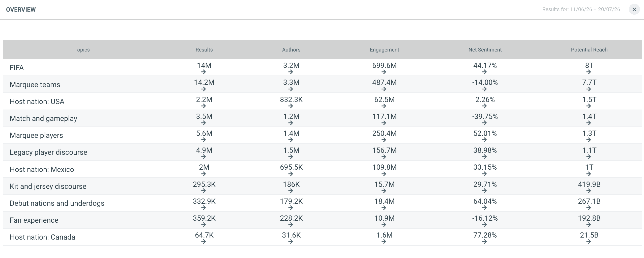This screenshot has width=644, height=258.
Task: Click the 1.4M authors value for Marquee players
Action: (291, 133)
